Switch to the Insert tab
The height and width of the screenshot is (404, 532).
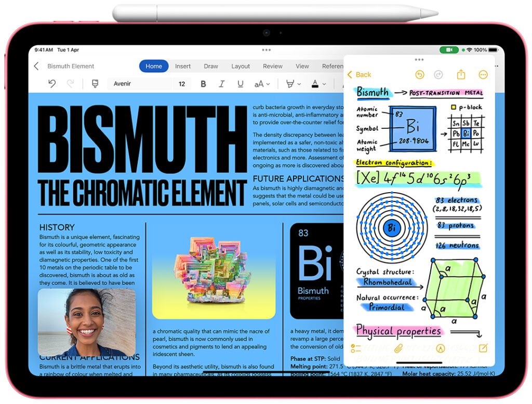click(183, 66)
